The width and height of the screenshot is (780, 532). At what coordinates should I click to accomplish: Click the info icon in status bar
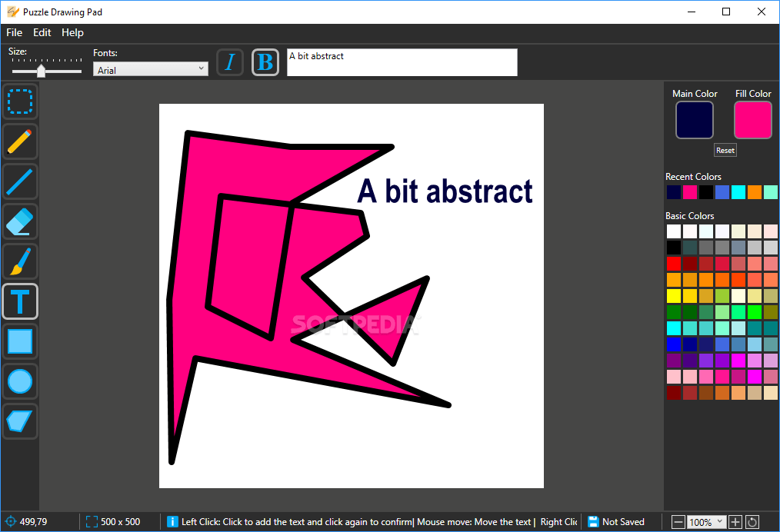[x=172, y=521]
